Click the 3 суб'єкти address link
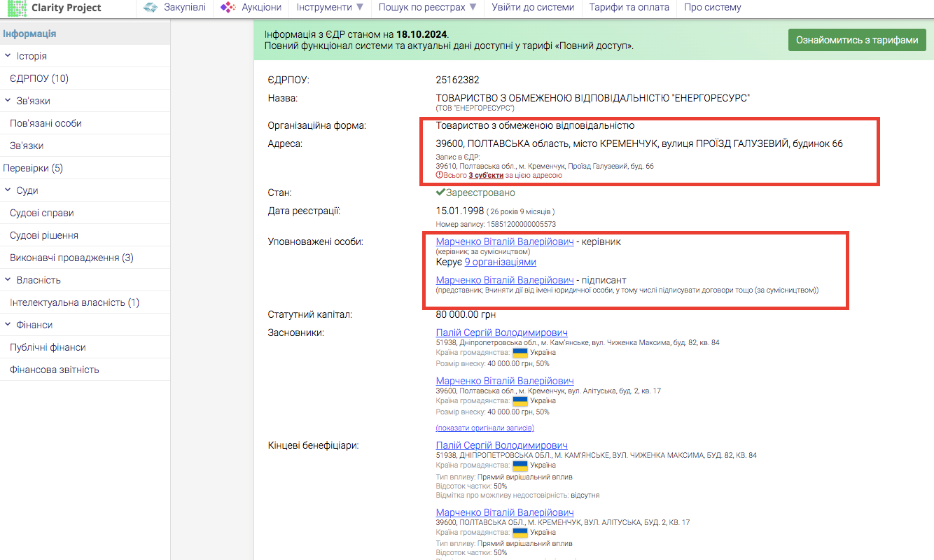 [486, 176]
